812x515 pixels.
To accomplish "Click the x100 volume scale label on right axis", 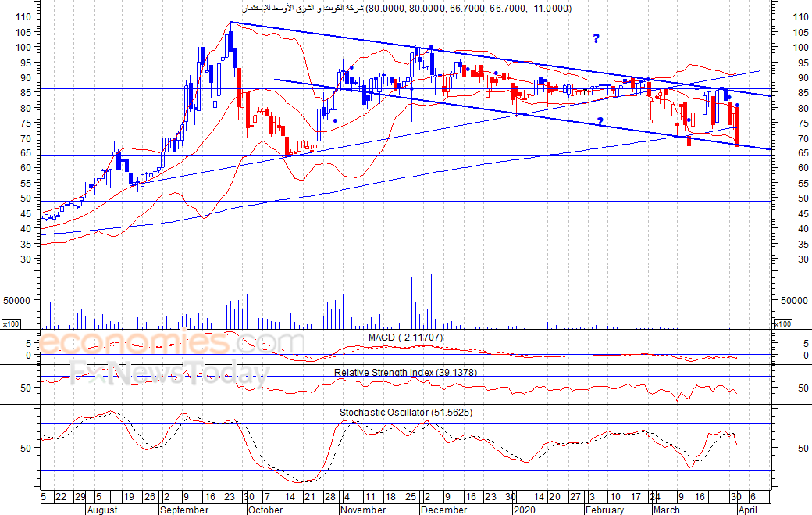I will point(782,324).
